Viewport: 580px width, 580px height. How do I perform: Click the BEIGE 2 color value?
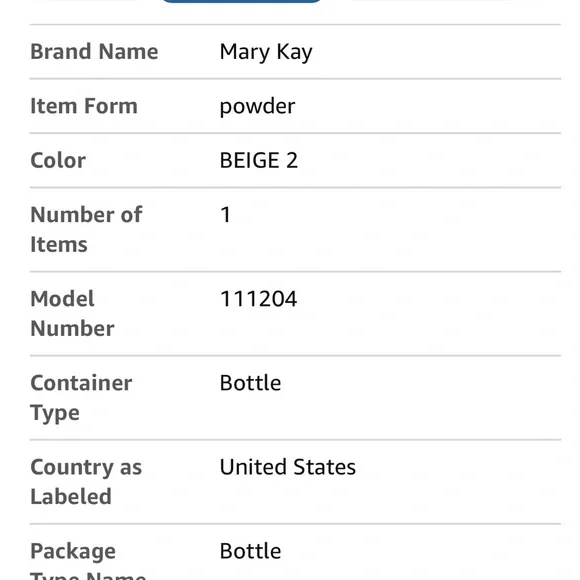[259, 160]
